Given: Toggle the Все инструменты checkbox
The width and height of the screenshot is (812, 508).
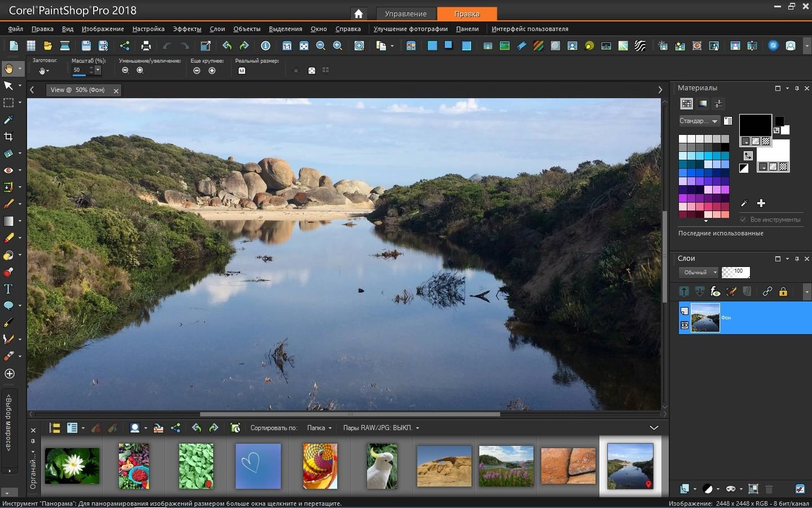Looking at the screenshot, I should coord(743,220).
